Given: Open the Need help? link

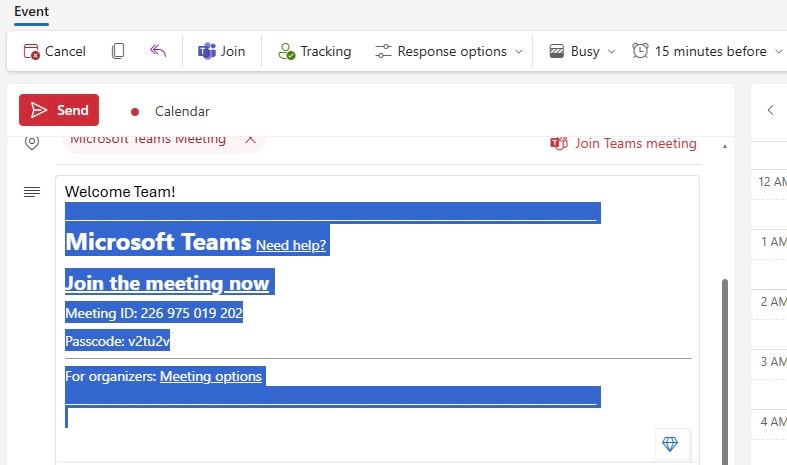Looking at the screenshot, I should pos(291,246).
